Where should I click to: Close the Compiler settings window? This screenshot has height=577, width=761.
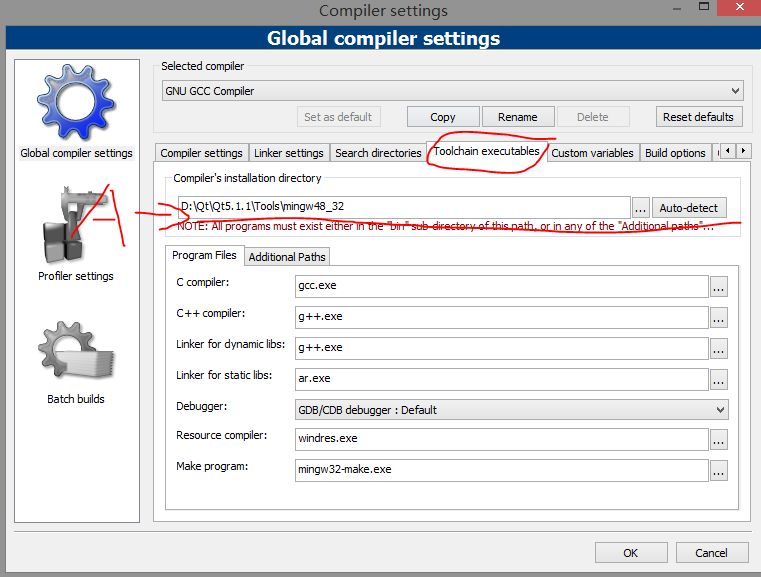739,7
